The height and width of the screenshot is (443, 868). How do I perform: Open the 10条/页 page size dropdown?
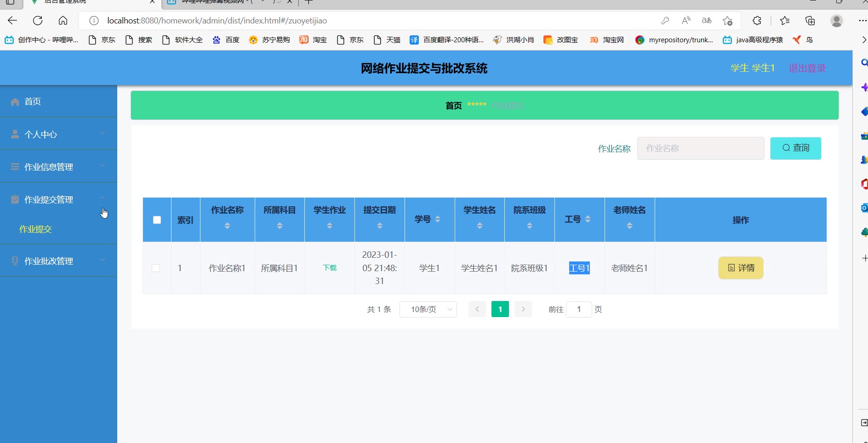(x=428, y=309)
